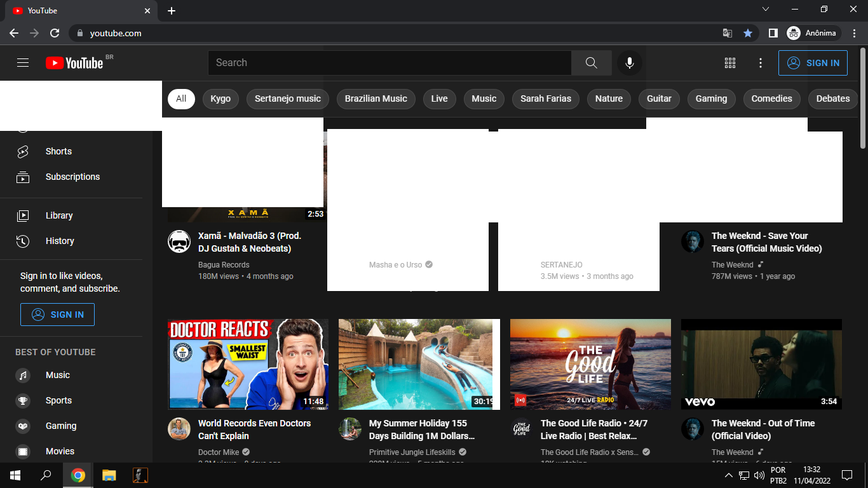
Task: Open Windows Start menu
Action: (15, 475)
